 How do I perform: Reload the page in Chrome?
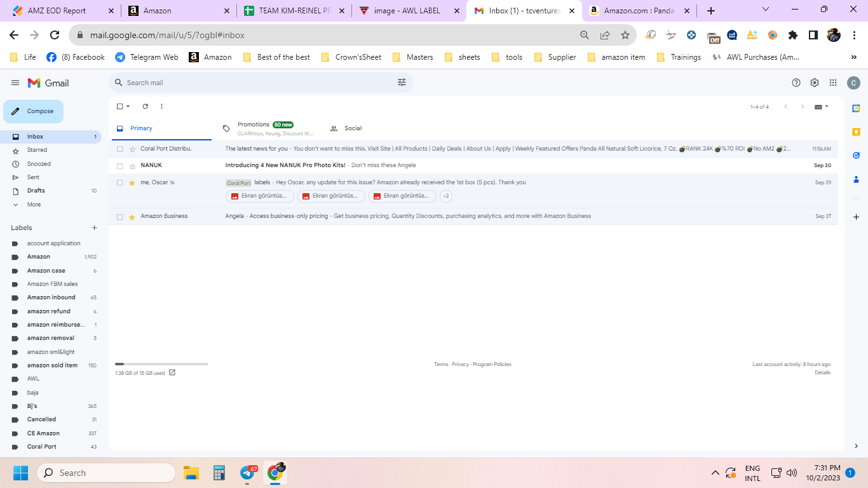[x=55, y=36]
